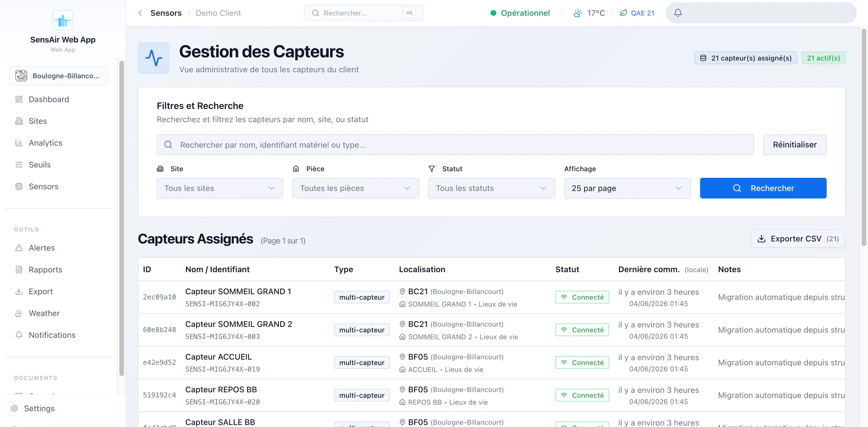
Task: Click the Rapports document icon
Action: click(x=19, y=269)
